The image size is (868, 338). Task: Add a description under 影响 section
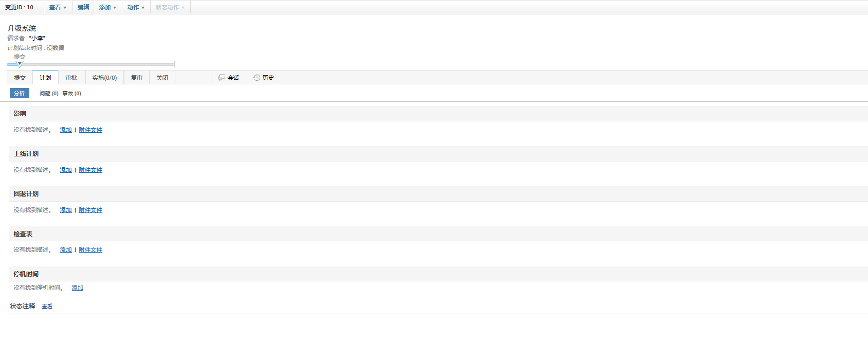[66, 130]
